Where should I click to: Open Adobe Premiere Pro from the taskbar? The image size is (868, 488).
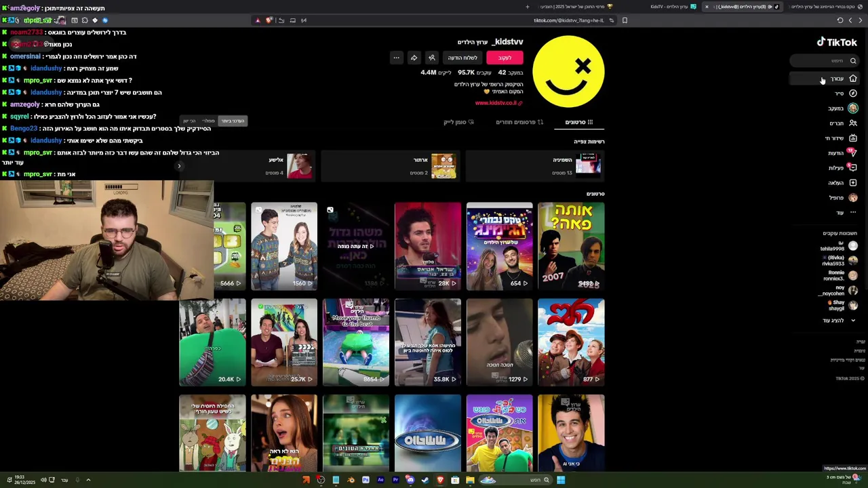pyautogui.click(x=395, y=480)
